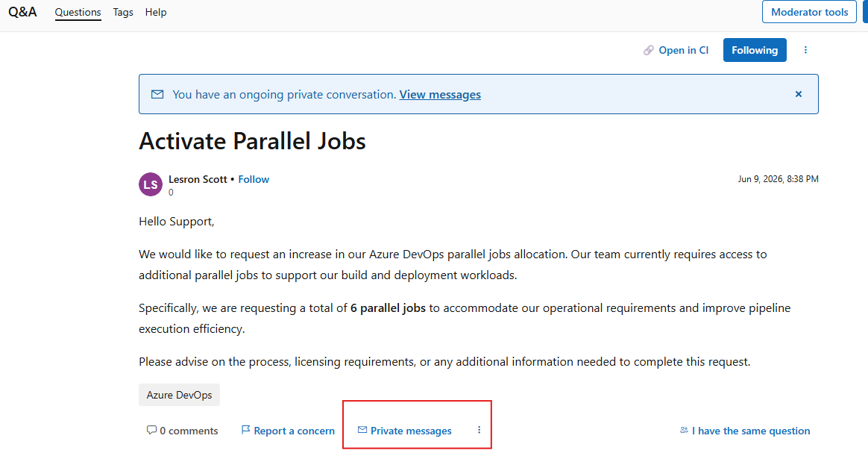Toggle the Following button
Viewport: 868px width, 459px height.
point(755,50)
